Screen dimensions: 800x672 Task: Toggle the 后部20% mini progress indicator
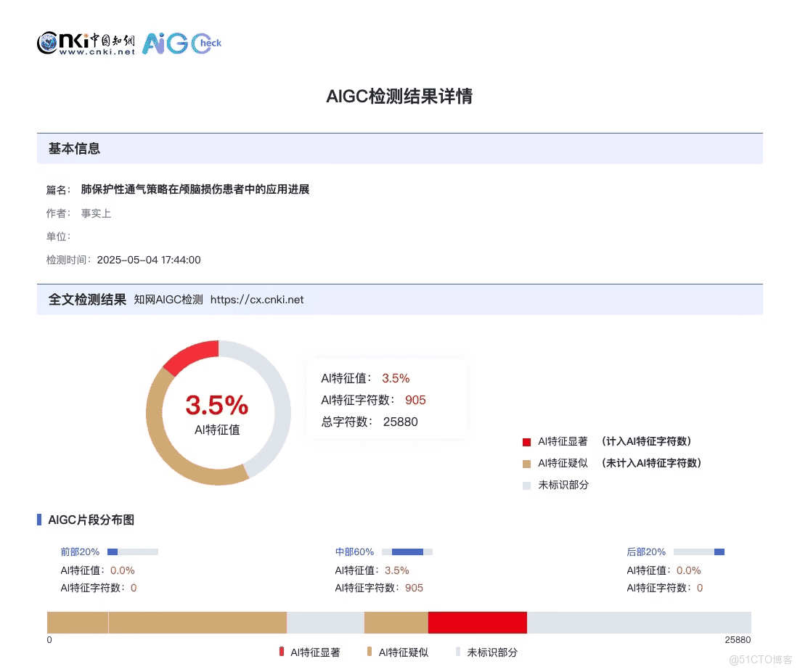[x=698, y=552]
